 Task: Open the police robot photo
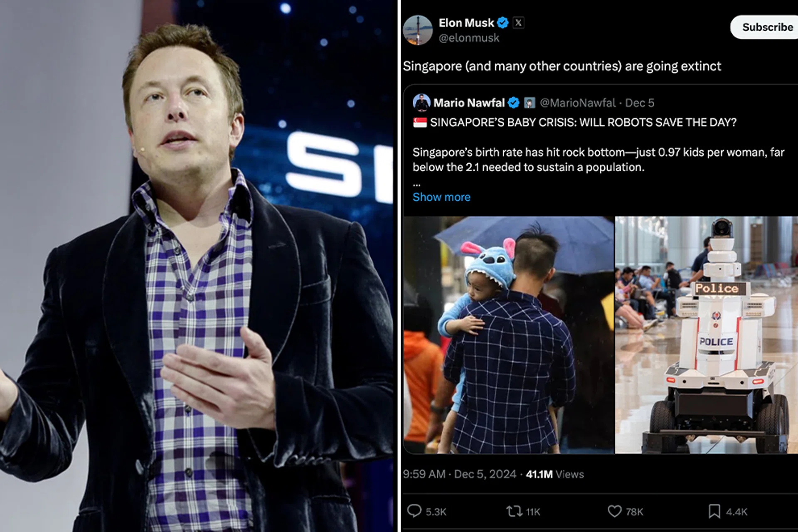pyautogui.click(x=707, y=335)
